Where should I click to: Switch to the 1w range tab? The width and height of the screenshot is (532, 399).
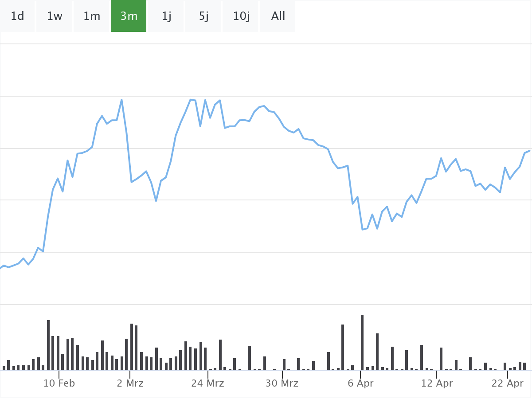click(x=55, y=16)
